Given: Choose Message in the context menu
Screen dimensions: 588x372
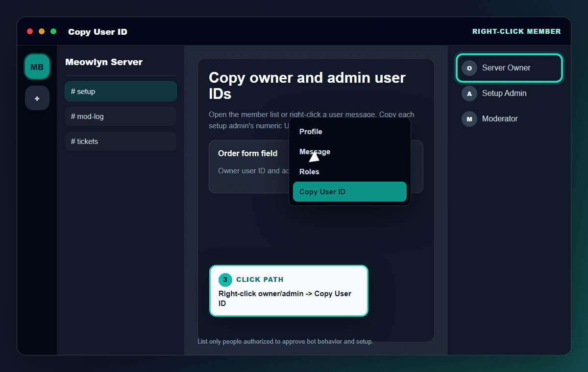Looking at the screenshot, I should 350,152.
